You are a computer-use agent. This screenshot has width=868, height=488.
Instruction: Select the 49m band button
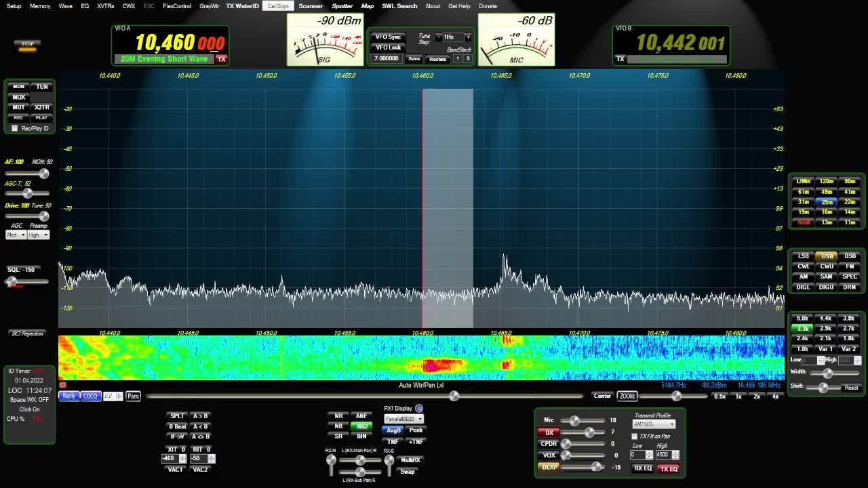[827, 192]
